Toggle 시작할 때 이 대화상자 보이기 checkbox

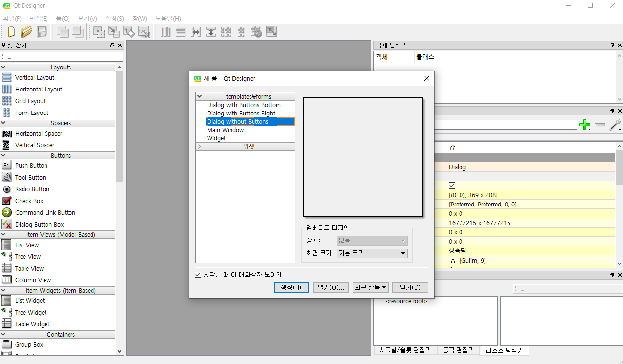click(198, 275)
